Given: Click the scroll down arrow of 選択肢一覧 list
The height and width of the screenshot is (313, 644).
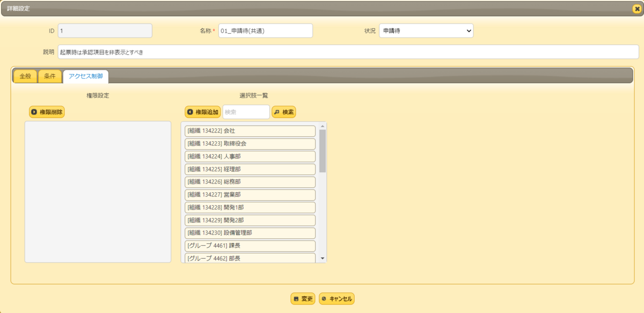Looking at the screenshot, I should point(323,259).
